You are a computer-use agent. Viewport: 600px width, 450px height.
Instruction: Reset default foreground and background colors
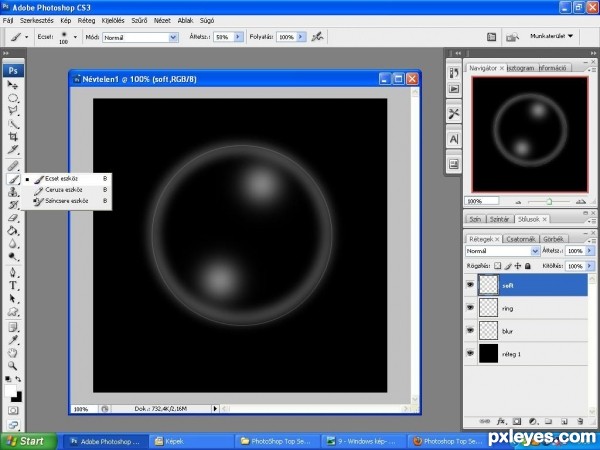point(8,379)
